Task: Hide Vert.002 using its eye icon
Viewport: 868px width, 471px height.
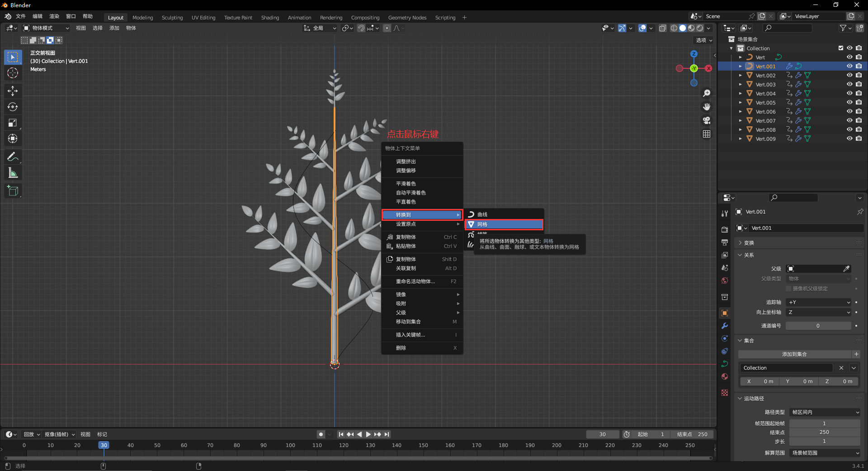Action: 849,76
